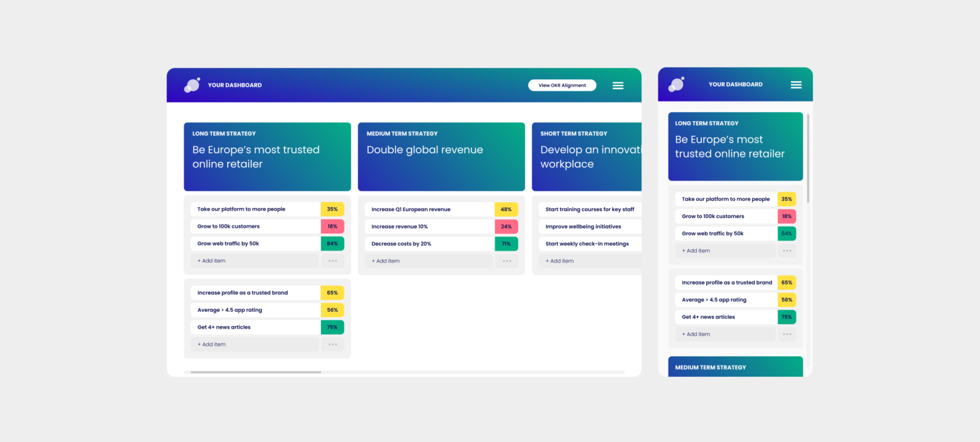Screen dimensions: 980x442
Task: Click the yellow 48% progress badge
Action: click(x=506, y=209)
